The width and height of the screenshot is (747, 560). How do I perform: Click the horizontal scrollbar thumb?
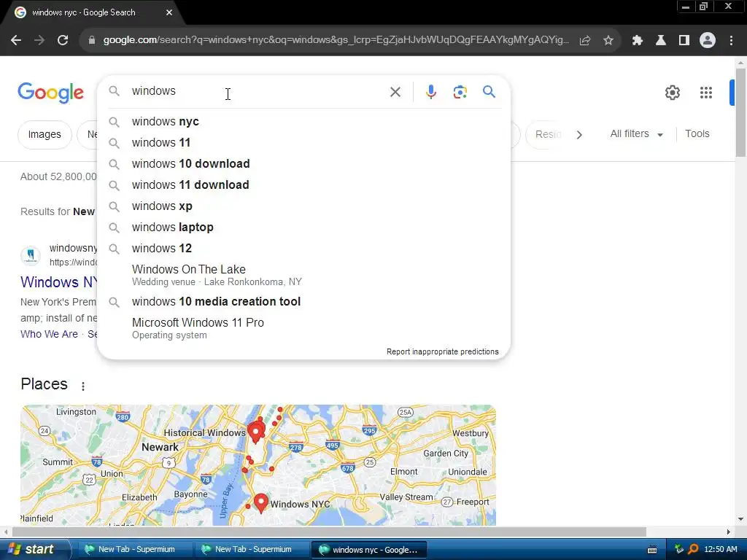[329, 532]
